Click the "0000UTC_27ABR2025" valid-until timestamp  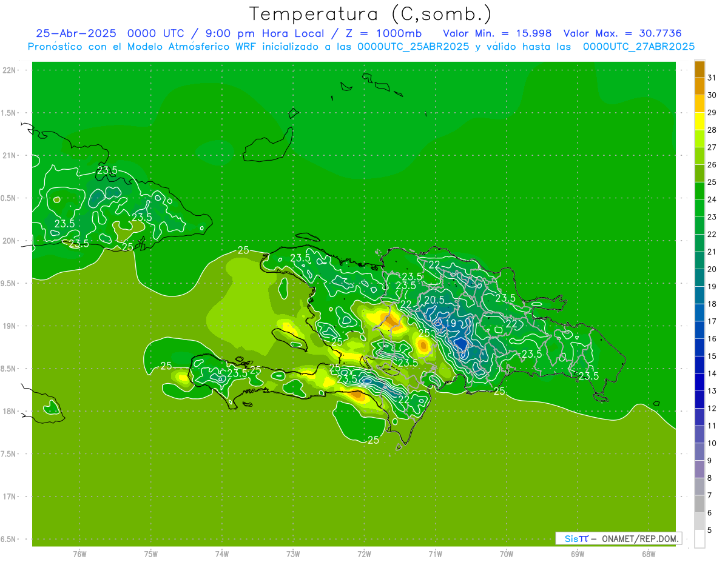click(639, 46)
